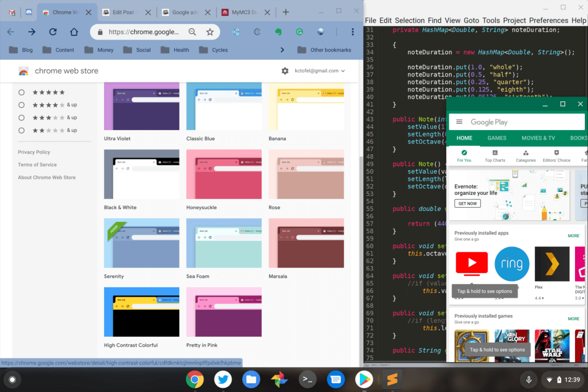Open the launcher circle button
Image resolution: width=588 pixels, height=392 pixels.
pos(12,380)
